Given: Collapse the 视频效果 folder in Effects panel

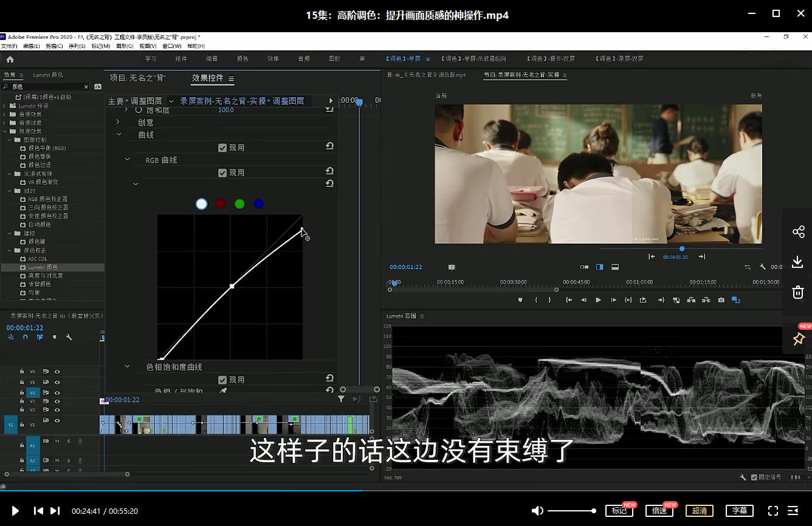Looking at the screenshot, I should pyautogui.click(x=5, y=131).
